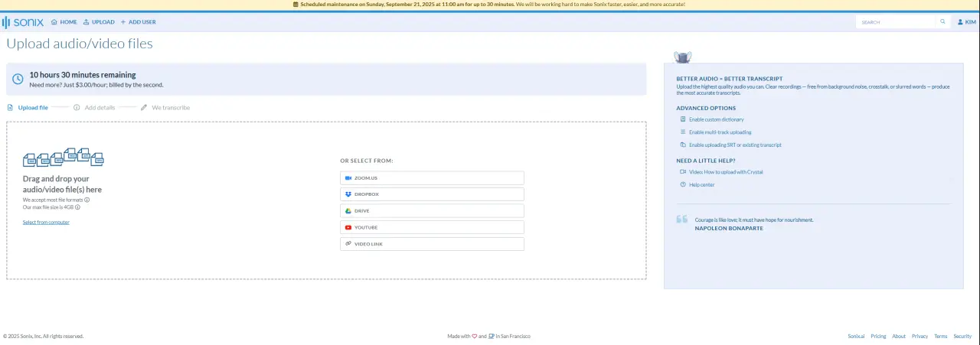The image size is (980, 345).
Task: Import from DROPBOX
Action: (432, 194)
